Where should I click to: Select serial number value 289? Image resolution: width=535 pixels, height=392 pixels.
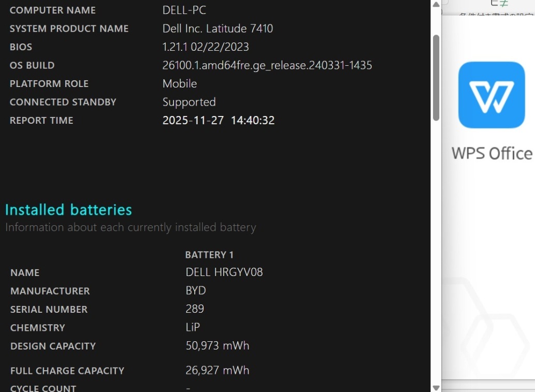click(195, 309)
